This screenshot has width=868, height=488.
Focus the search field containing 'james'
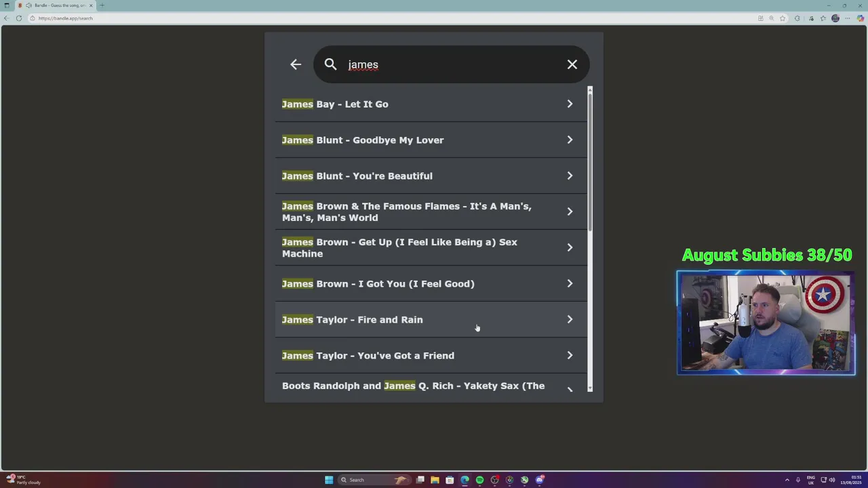(452, 64)
